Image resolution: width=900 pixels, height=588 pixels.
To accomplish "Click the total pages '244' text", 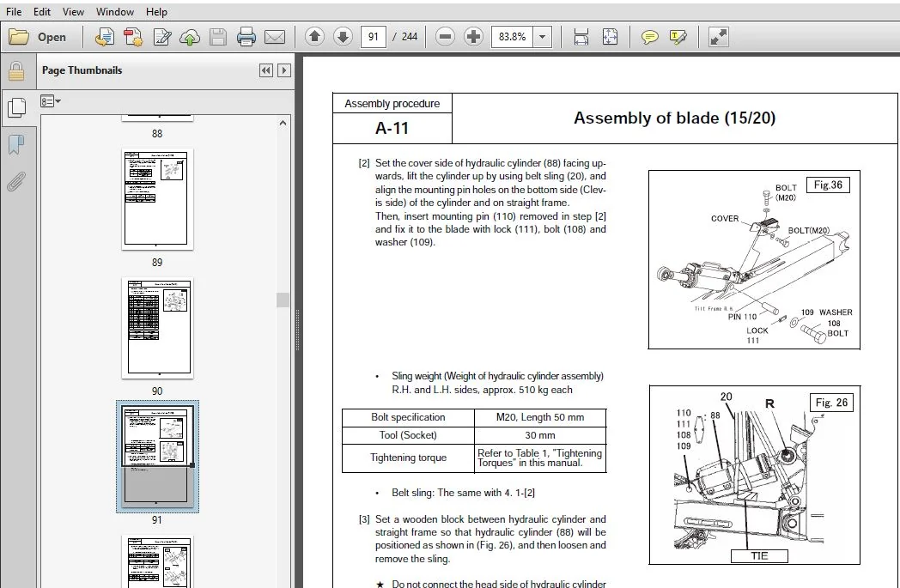I will pos(410,37).
